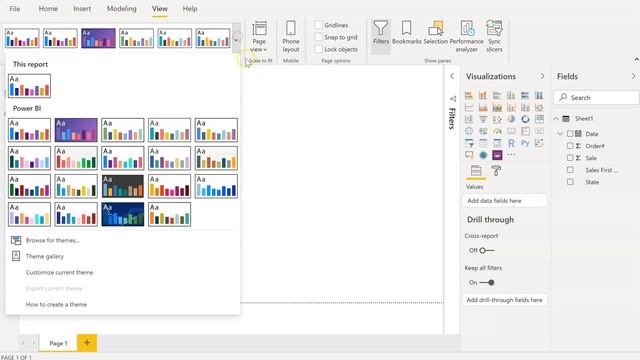
Task: Select the Python visual
Action: pyautogui.click(x=525, y=143)
